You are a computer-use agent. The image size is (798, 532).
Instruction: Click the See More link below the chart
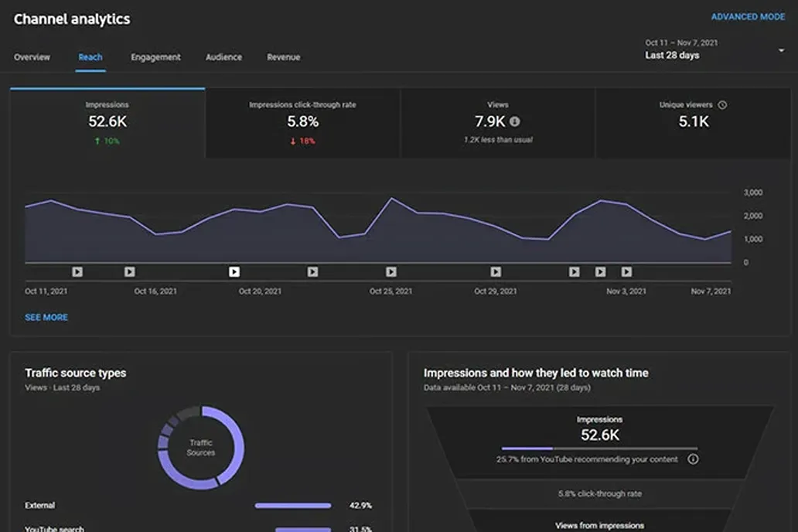(46, 317)
